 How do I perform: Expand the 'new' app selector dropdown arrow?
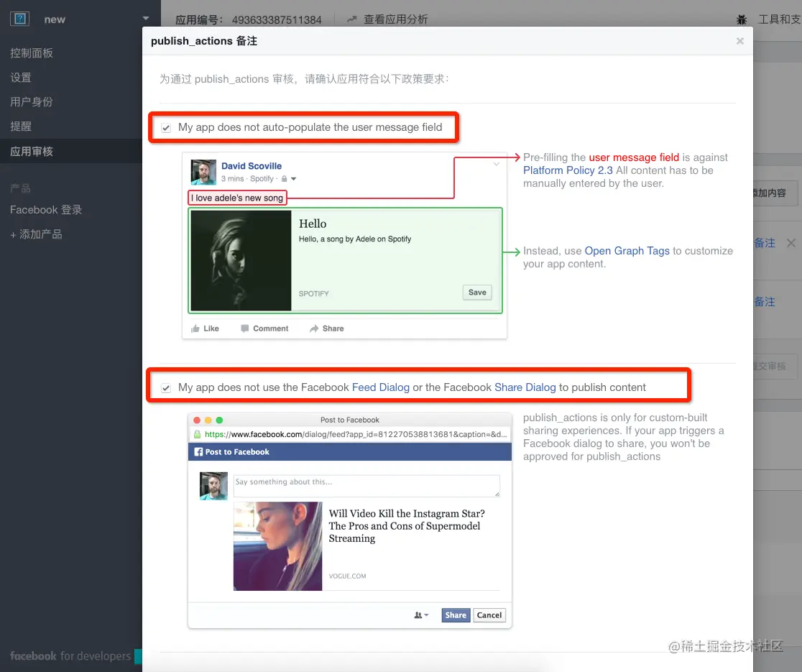coord(146,19)
